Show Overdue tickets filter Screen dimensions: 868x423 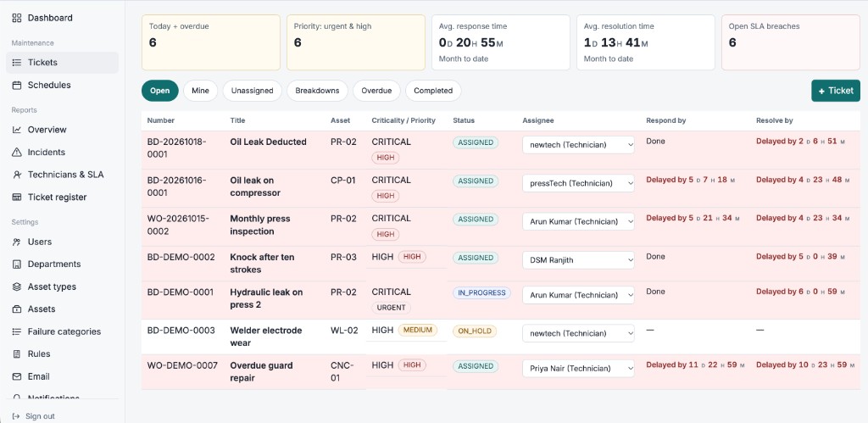pos(376,91)
